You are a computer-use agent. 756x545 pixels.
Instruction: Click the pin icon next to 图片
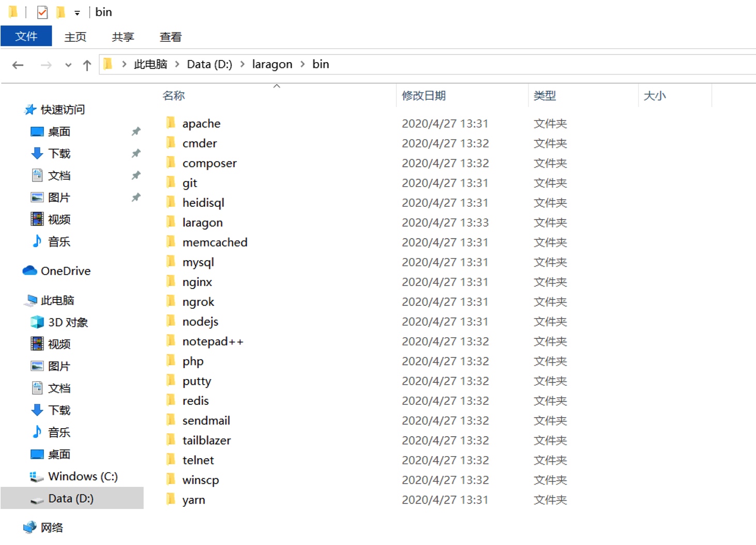tap(136, 198)
